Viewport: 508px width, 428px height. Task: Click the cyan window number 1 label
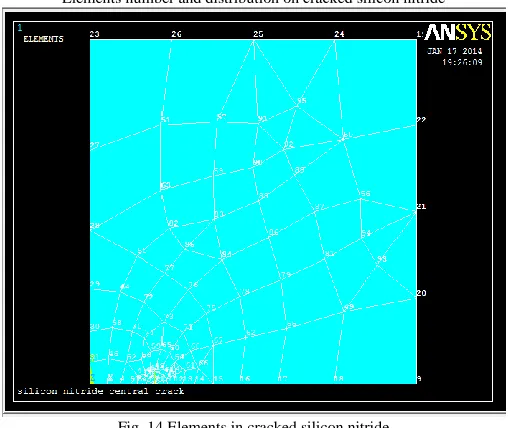[20, 28]
